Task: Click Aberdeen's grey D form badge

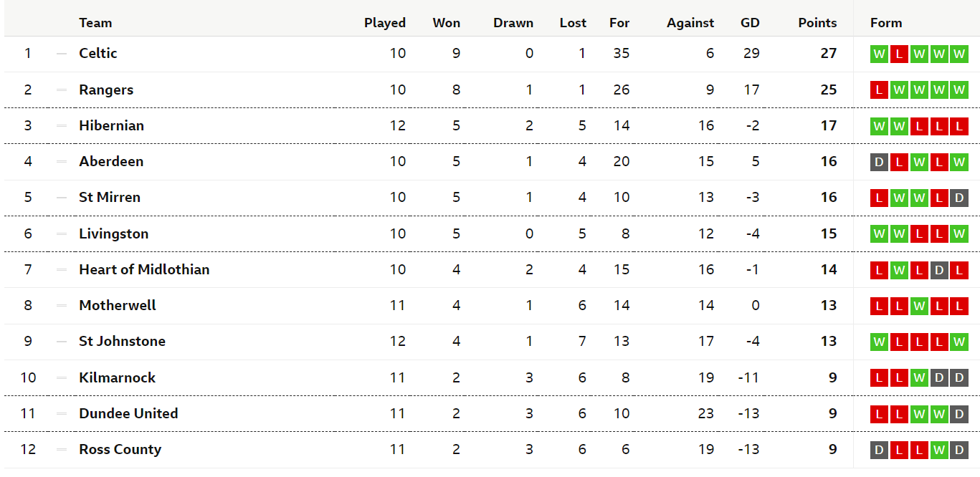Action: (879, 162)
